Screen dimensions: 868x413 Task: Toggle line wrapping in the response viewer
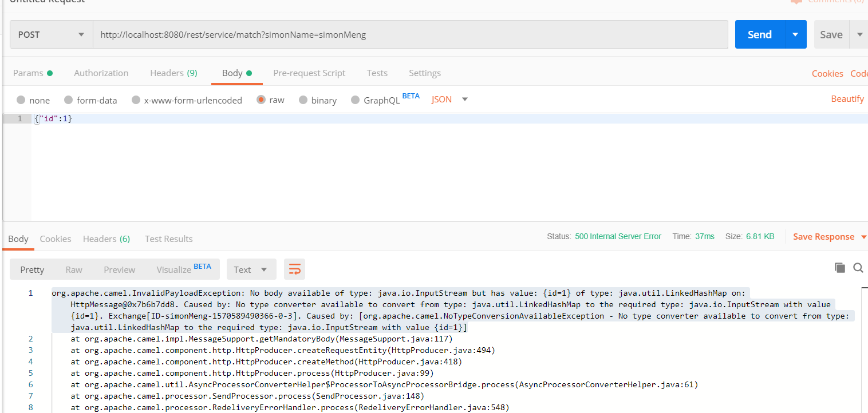[294, 269]
